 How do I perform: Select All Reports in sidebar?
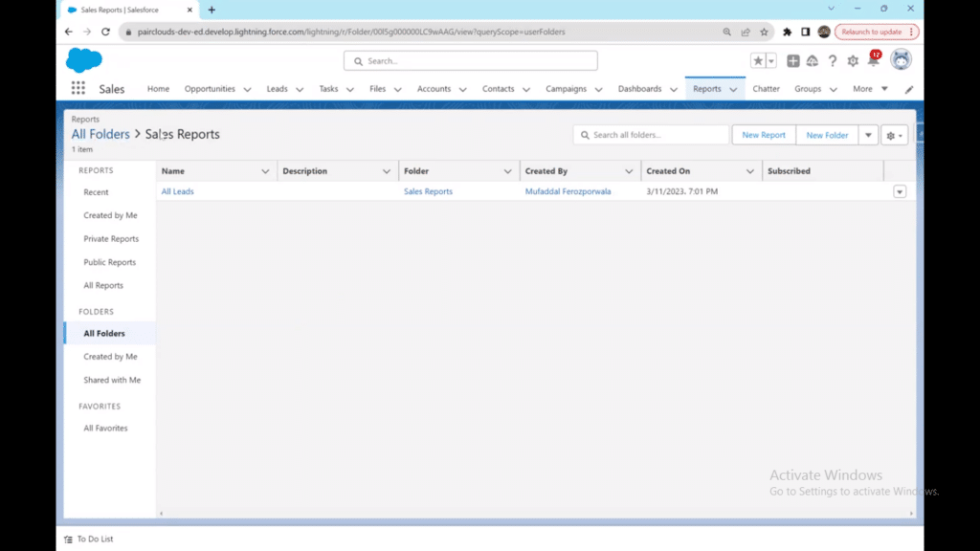103,285
